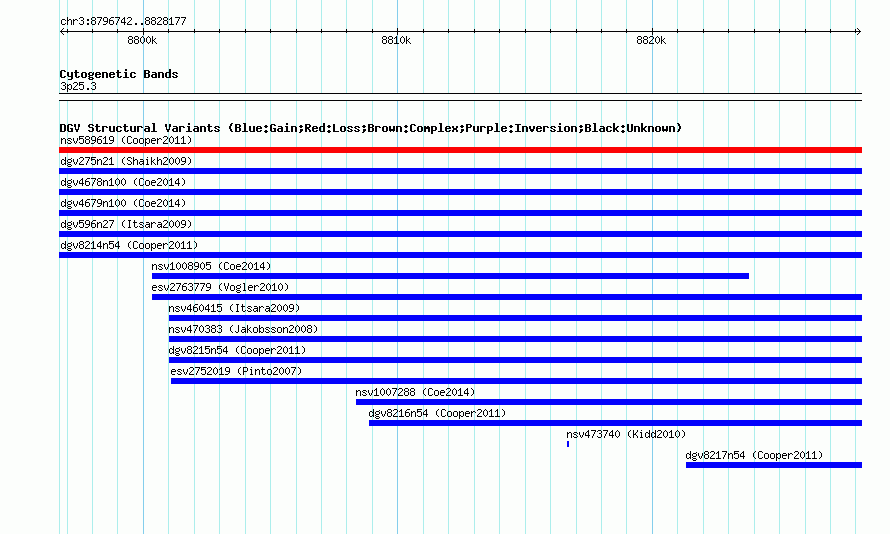The width and height of the screenshot is (890, 534).
Task: Click the nsv470383 blue variant bar
Action: click(x=515, y=339)
